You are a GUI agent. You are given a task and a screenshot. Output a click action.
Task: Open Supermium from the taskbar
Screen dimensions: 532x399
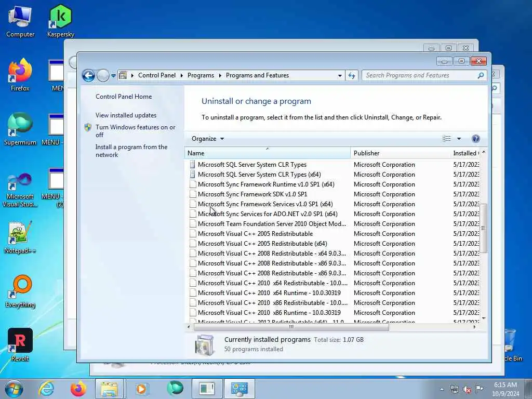[175, 389]
